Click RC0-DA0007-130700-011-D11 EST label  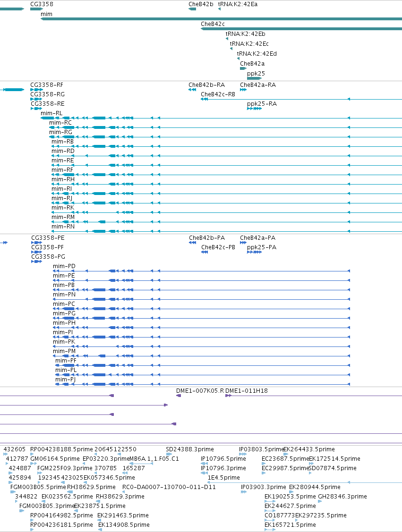(169, 487)
